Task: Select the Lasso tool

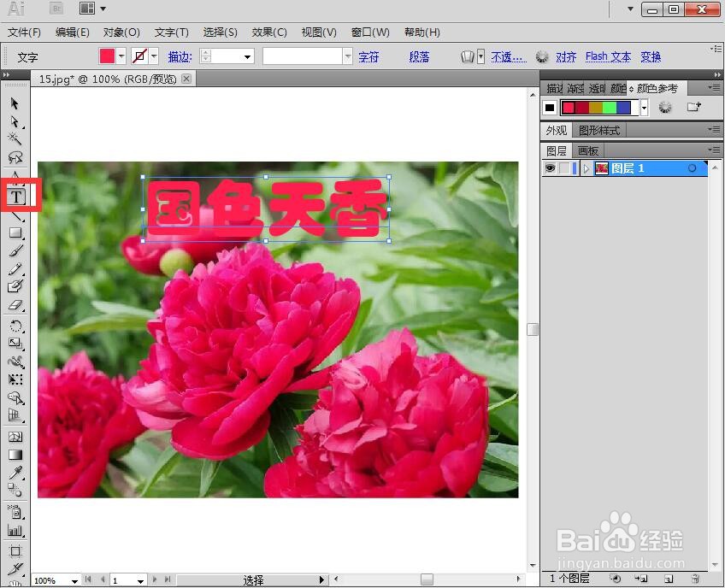Action: pyautogui.click(x=15, y=157)
